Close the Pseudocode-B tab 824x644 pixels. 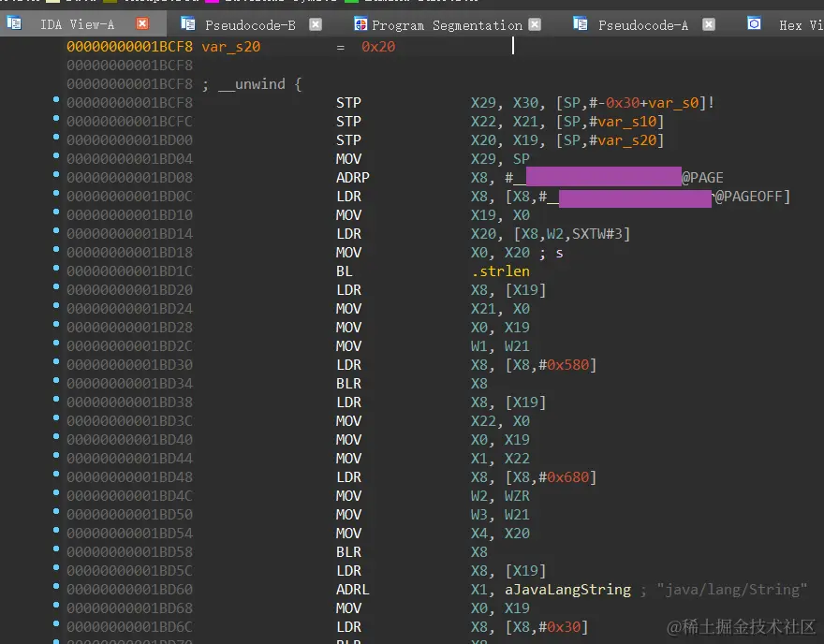316,24
